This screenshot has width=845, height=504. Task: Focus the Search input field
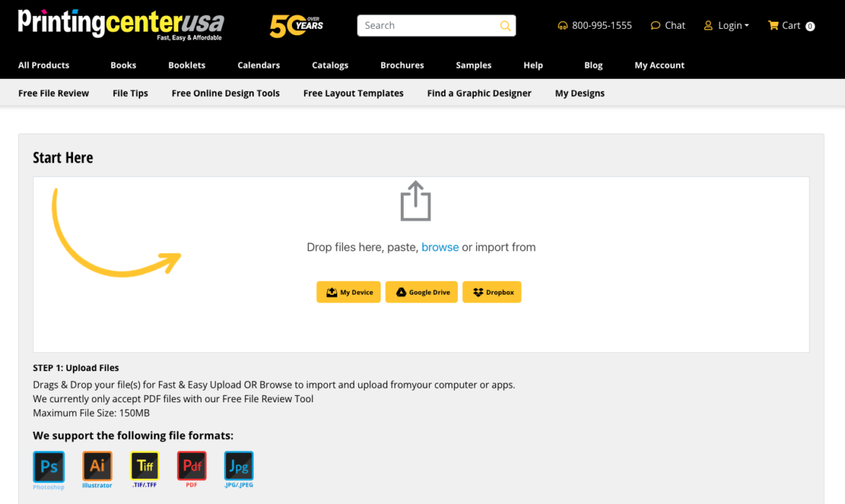tap(430, 25)
